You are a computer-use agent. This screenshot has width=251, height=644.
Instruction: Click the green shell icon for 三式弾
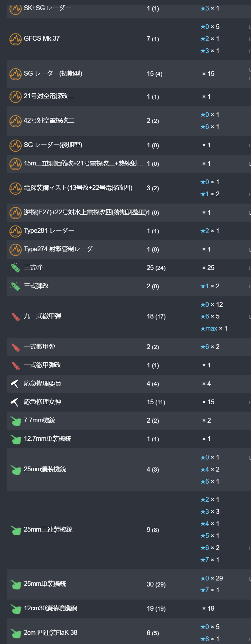[x=15, y=268]
